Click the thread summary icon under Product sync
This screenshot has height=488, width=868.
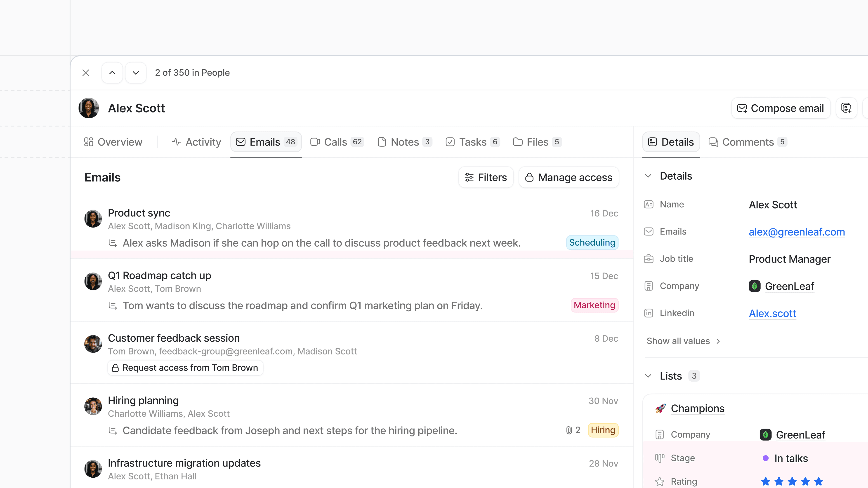pyautogui.click(x=113, y=243)
